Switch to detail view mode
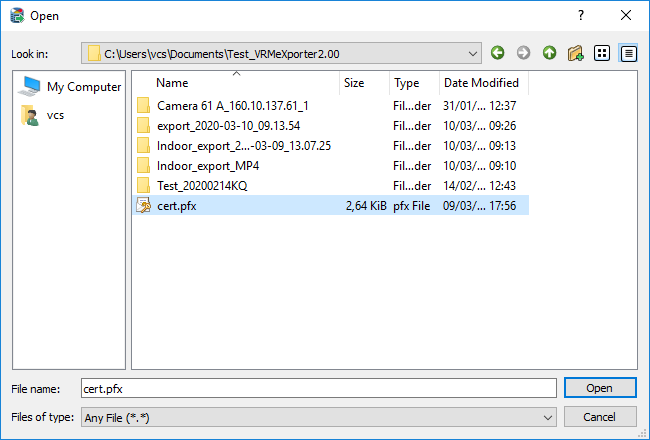This screenshot has height=440, width=650. [628, 53]
